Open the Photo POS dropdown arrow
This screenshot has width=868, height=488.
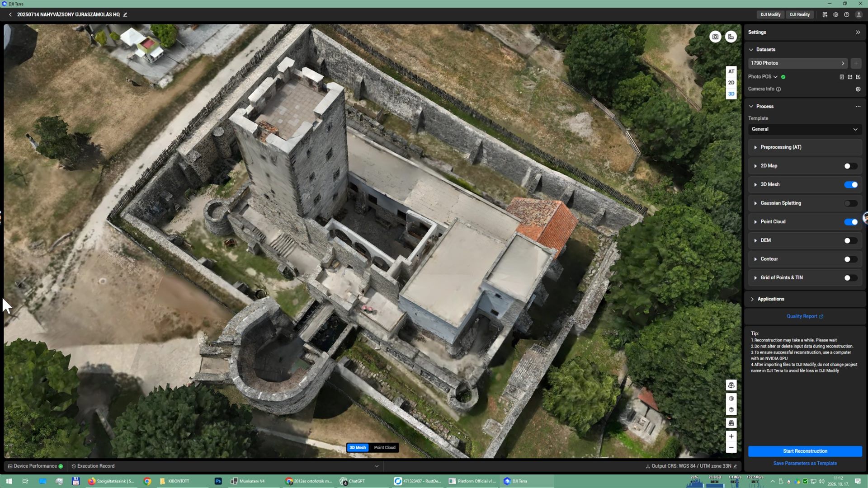(775, 77)
